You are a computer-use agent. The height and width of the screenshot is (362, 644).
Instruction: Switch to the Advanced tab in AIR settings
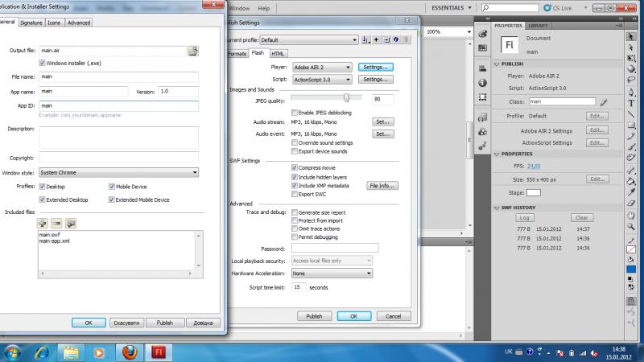[x=78, y=23]
